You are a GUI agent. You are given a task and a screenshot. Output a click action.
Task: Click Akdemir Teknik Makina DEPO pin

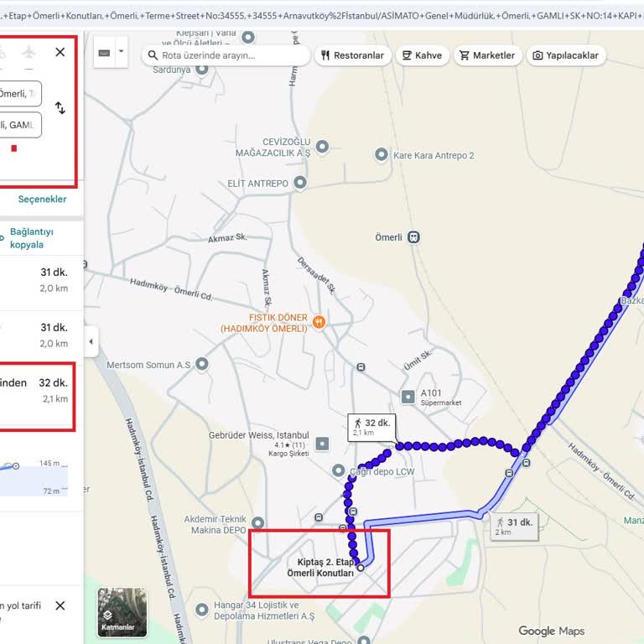pyautogui.click(x=258, y=523)
